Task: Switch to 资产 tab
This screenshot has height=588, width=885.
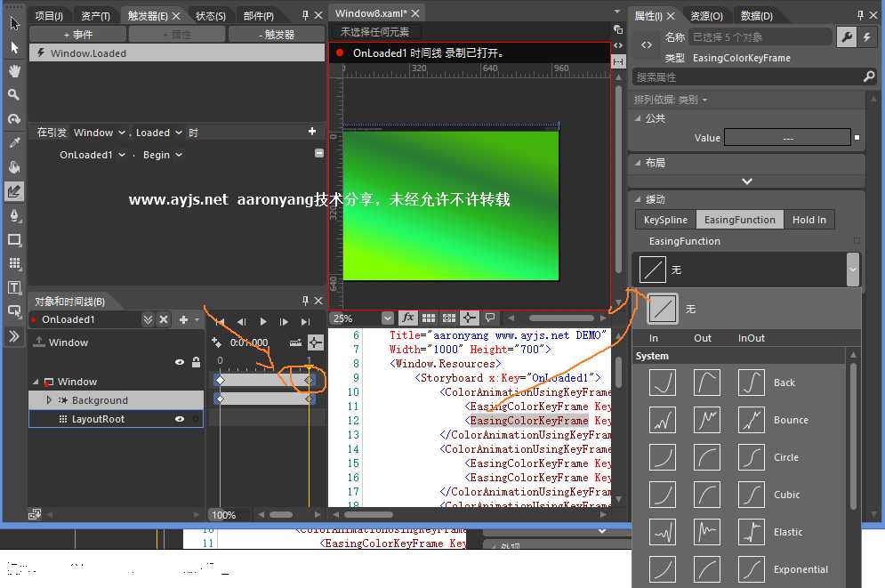Action: tap(95, 16)
